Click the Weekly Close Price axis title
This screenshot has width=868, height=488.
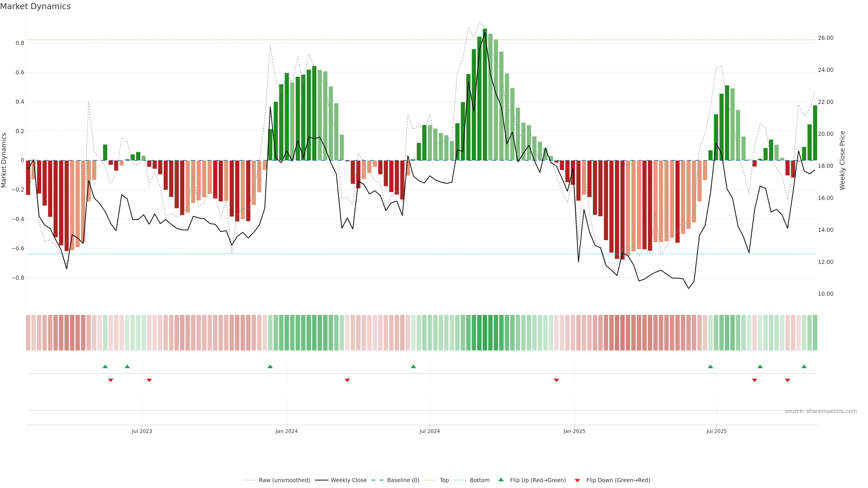842,160
